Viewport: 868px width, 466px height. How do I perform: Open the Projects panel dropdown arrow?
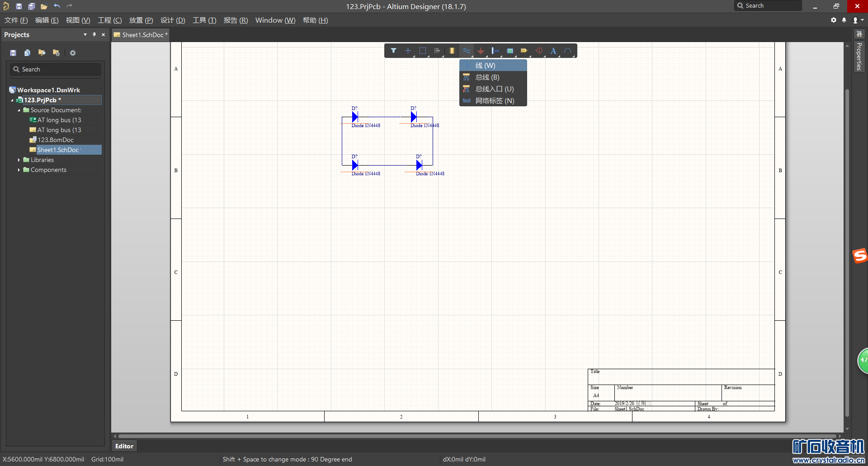(x=85, y=35)
